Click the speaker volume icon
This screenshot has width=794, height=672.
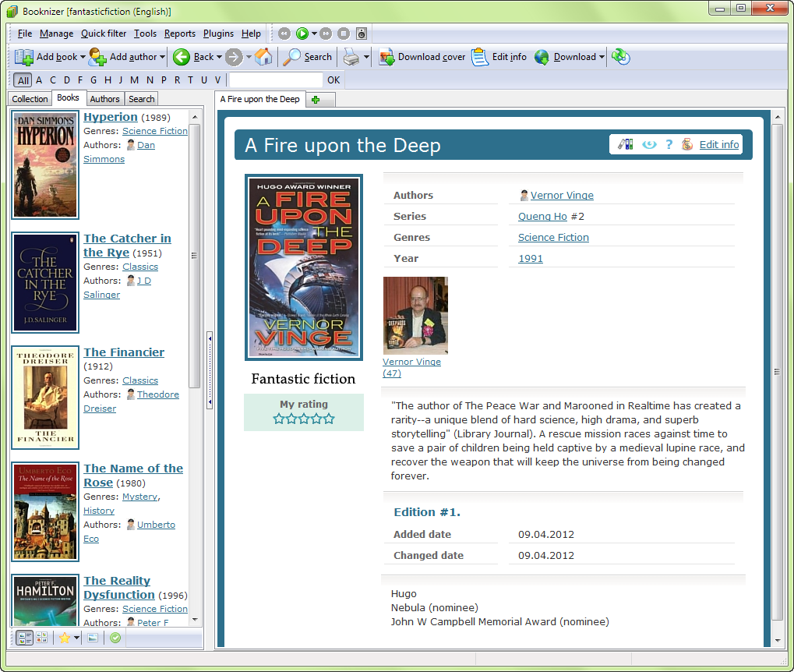(362, 34)
